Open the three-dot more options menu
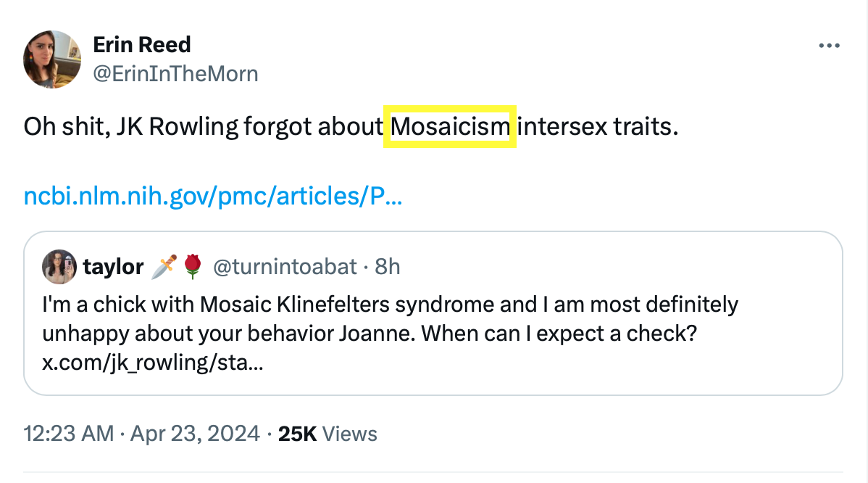 (828, 46)
